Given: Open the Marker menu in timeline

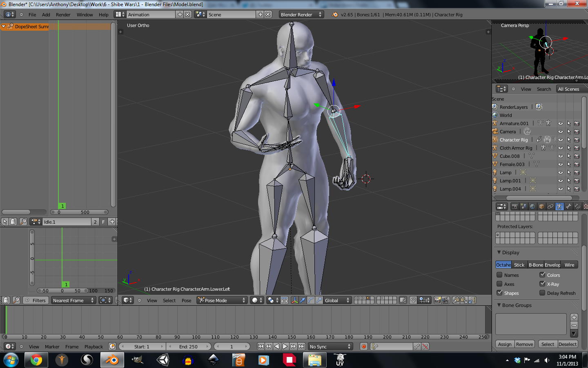Looking at the screenshot, I should [52, 347].
